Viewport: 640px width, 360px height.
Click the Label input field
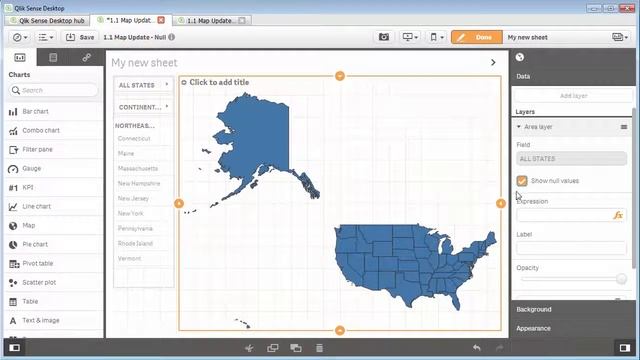coord(571,248)
